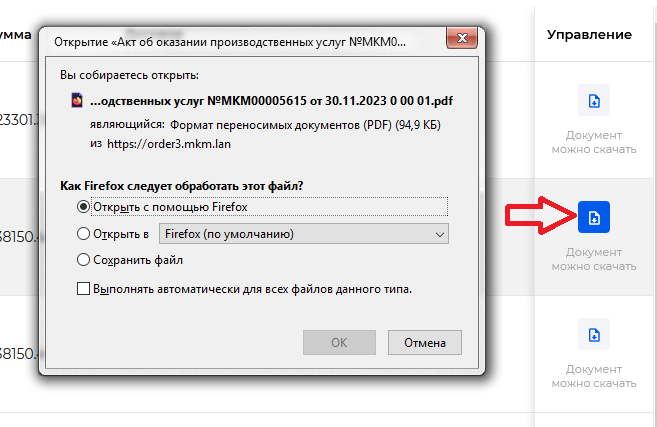
Task: Click the pdf file name in dialog
Action: pos(271,101)
